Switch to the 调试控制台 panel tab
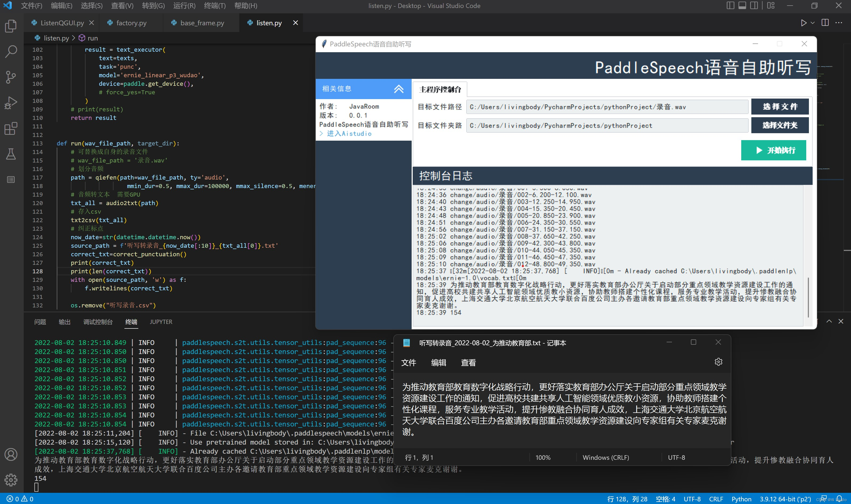Viewport: 851px width, 504px height. click(x=98, y=322)
